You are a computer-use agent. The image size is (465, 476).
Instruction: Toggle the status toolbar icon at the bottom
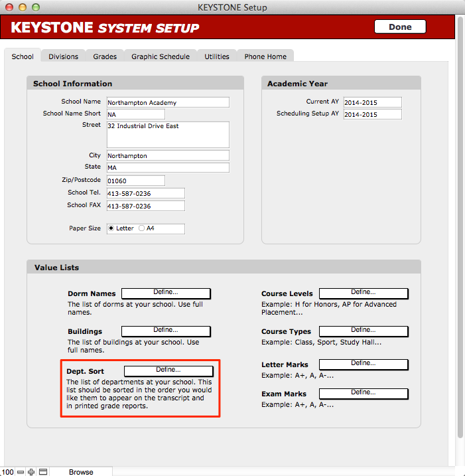[43, 472]
